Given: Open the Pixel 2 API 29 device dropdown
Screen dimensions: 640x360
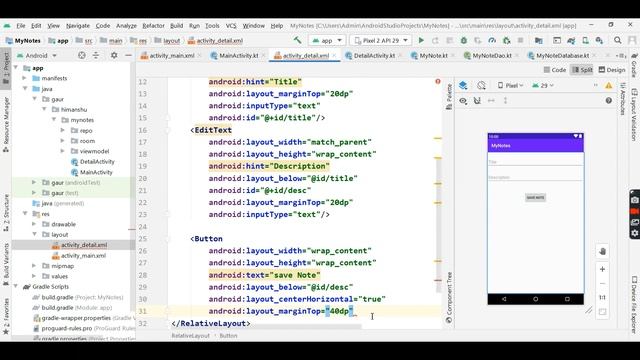Looking at the screenshot, I should [x=381, y=40].
